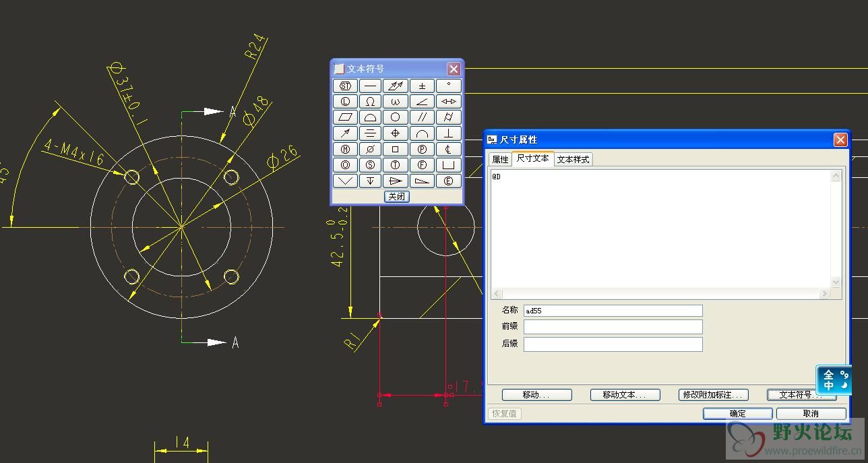Insert the degree symbol
Image resolution: width=868 pixels, height=463 pixels.
[449, 86]
